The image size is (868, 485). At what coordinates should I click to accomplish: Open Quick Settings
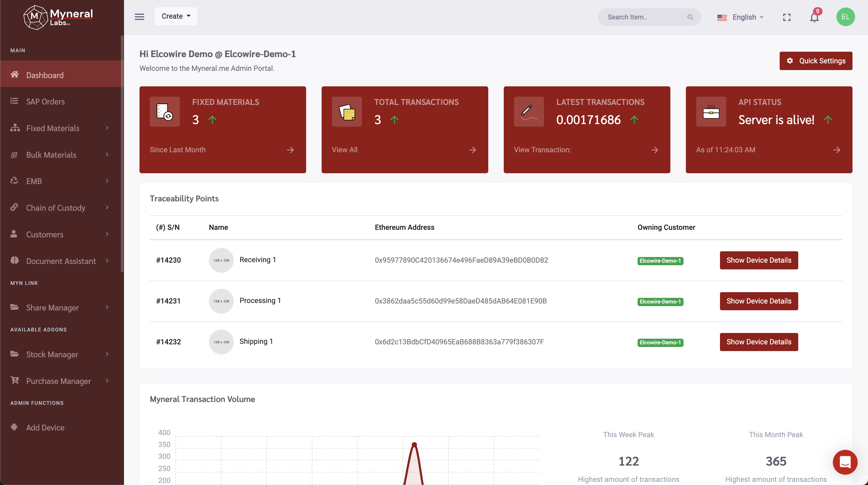click(816, 61)
